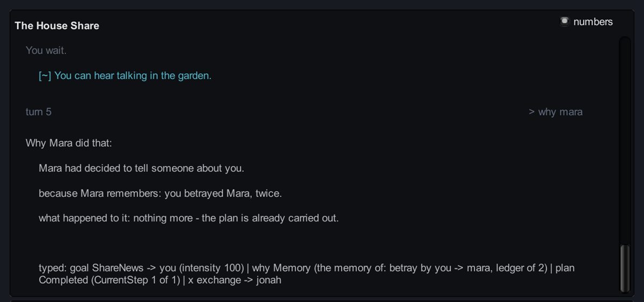Image resolution: width=644 pixels, height=302 pixels.
Task: Click "x exchange -> jonah" text
Action: click(235, 280)
